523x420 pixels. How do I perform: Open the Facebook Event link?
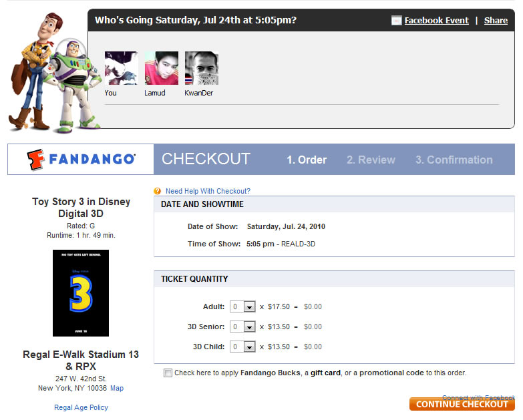pyautogui.click(x=436, y=21)
